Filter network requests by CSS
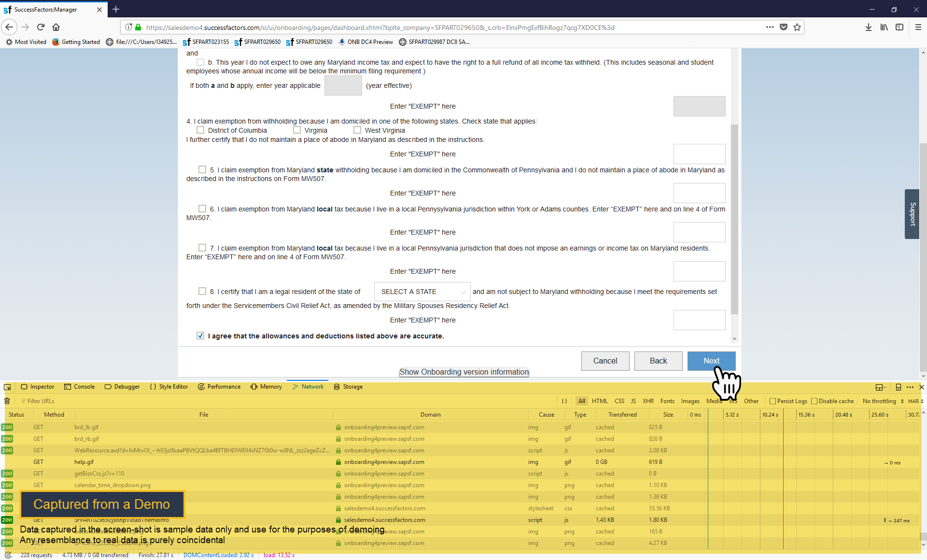This screenshot has height=560, width=927. click(619, 401)
